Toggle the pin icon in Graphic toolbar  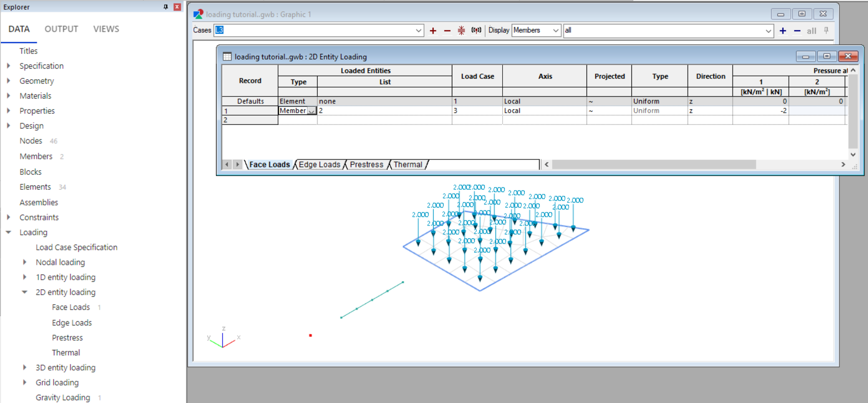coord(826,30)
